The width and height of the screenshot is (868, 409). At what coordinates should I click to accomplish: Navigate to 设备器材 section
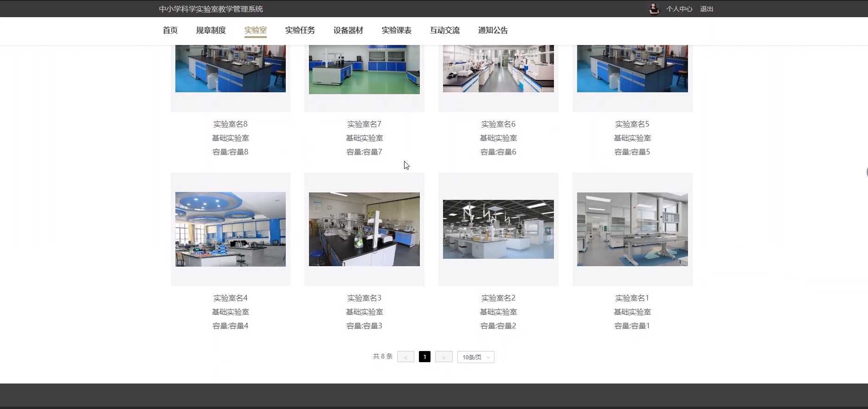pyautogui.click(x=348, y=30)
